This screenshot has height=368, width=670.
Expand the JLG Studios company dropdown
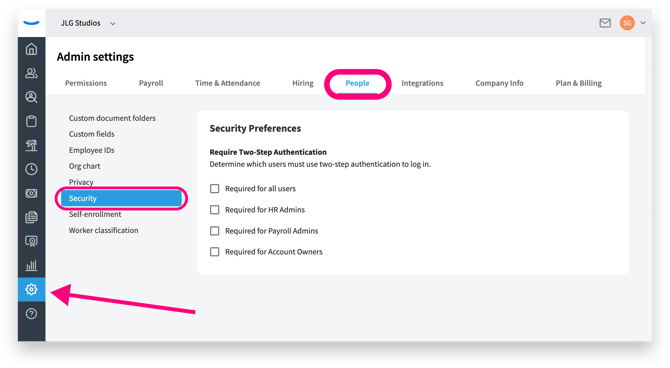[x=88, y=23]
